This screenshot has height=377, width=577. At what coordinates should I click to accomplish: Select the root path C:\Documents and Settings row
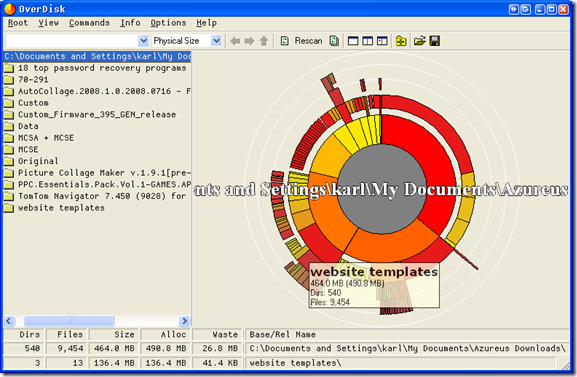tap(97, 56)
